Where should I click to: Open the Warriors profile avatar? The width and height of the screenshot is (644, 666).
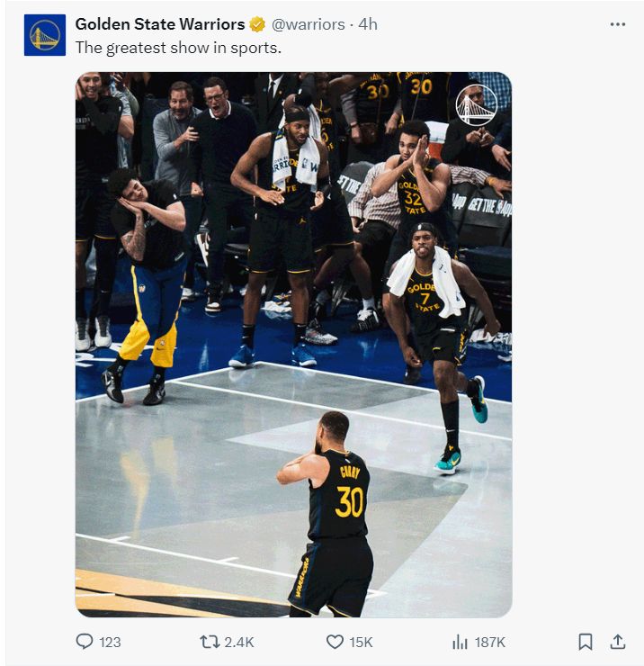click(45, 35)
